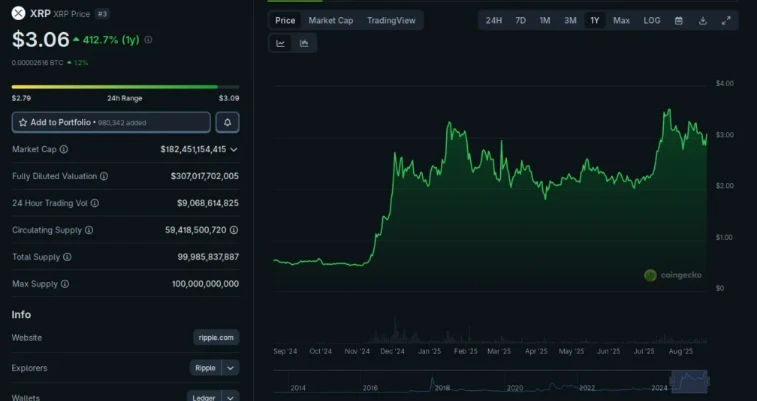Open Max Supply info icon
The height and width of the screenshot is (401, 757).
coord(65,284)
